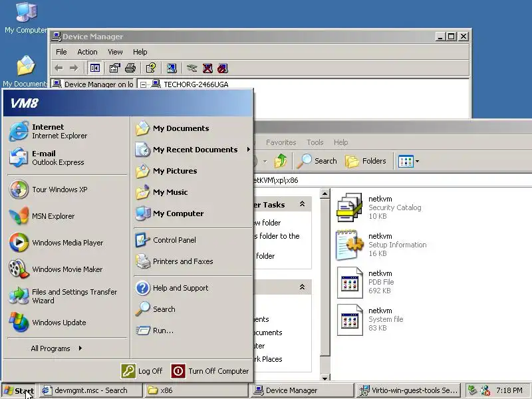
Task: Open My Music folder
Action: (192, 192)
